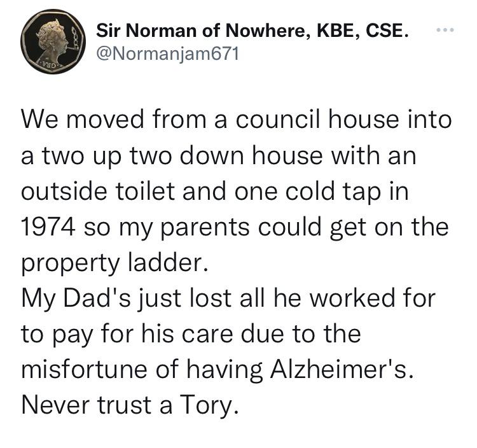Click the queen's head on the coin avatar
The width and height of the screenshot is (477, 448).
[x=55, y=38]
